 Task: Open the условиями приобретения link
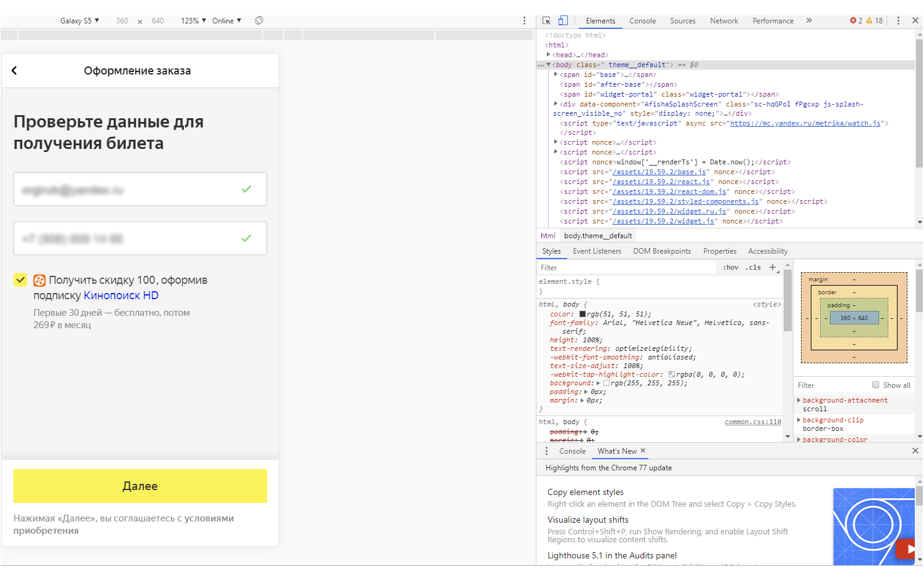[x=124, y=525]
